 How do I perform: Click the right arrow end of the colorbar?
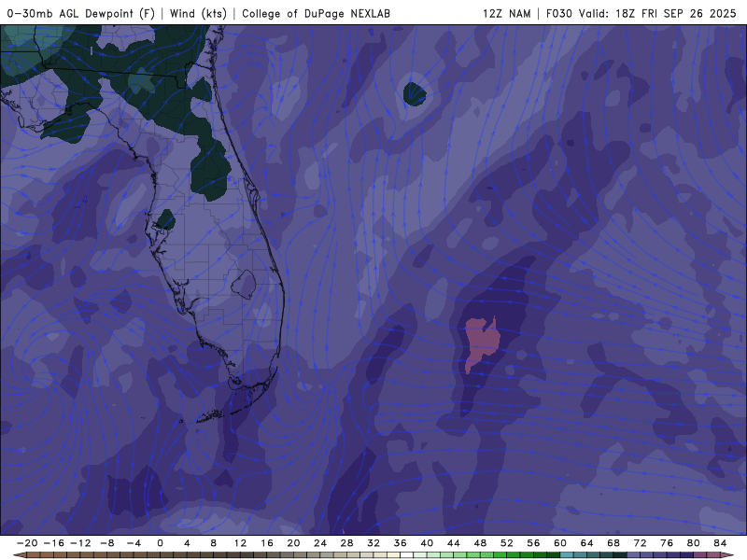[x=728, y=555]
